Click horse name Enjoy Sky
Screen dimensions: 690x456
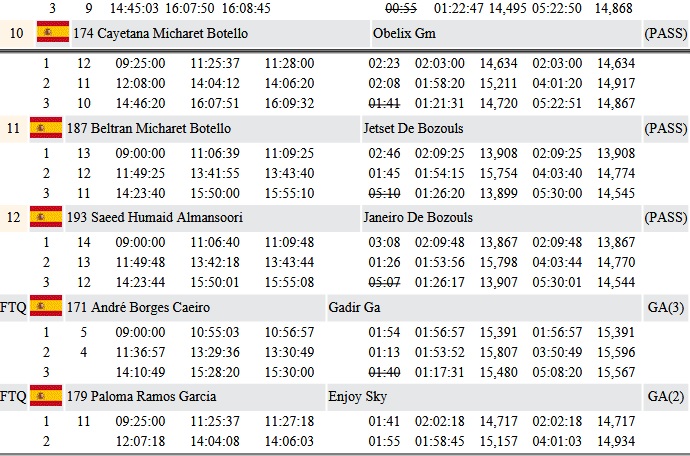pos(357,397)
